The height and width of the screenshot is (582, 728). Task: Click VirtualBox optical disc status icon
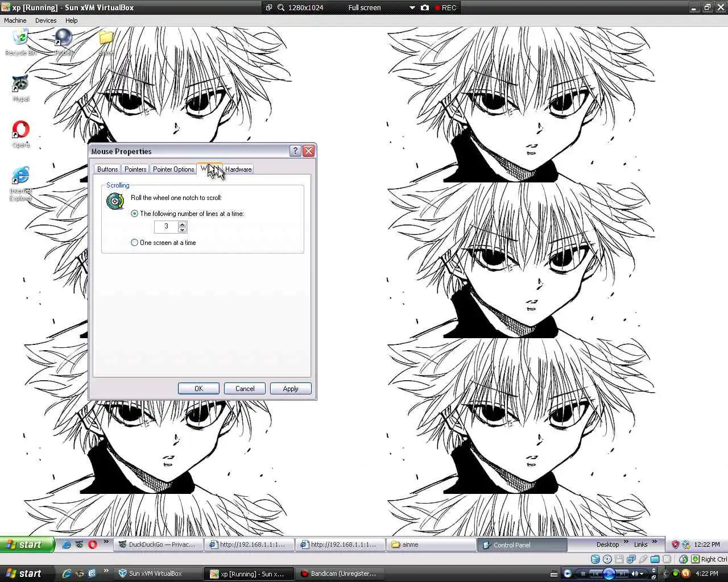point(607,559)
